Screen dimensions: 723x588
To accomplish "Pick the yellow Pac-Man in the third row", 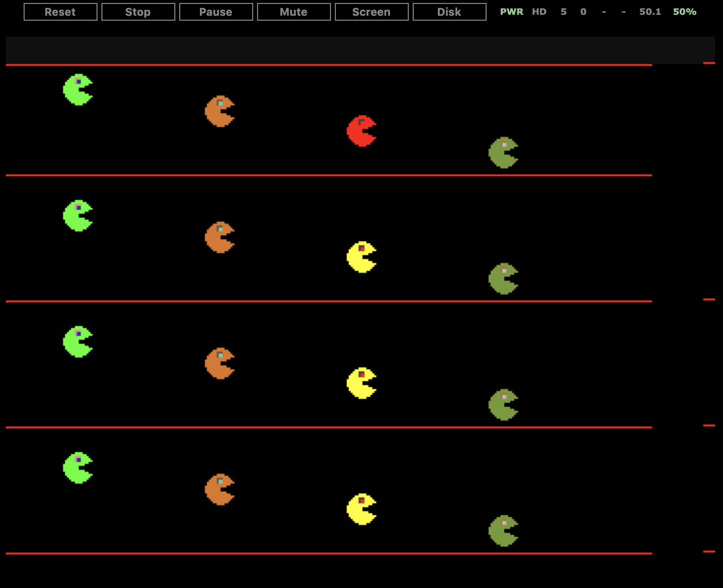I will [361, 383].
